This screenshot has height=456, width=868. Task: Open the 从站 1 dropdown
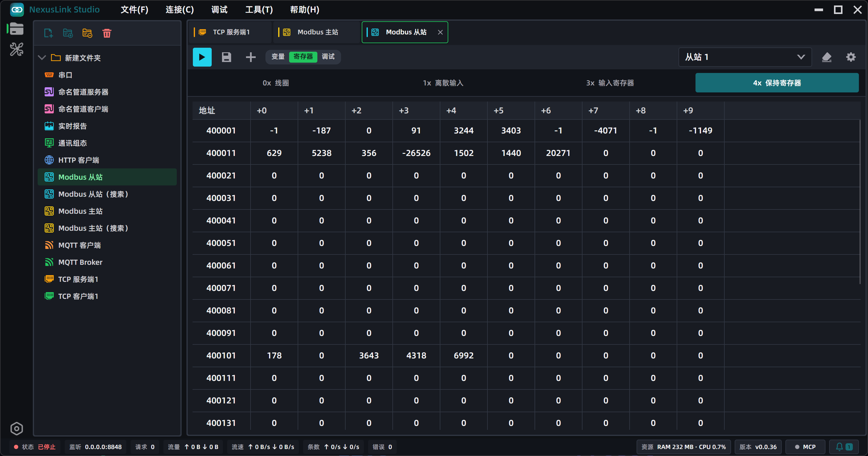coord(745,57)
